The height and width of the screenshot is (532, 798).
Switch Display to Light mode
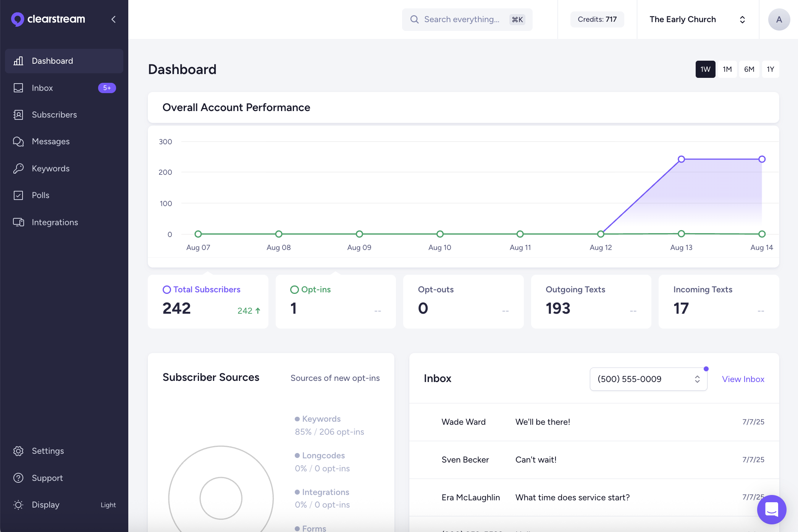point(108,505)
